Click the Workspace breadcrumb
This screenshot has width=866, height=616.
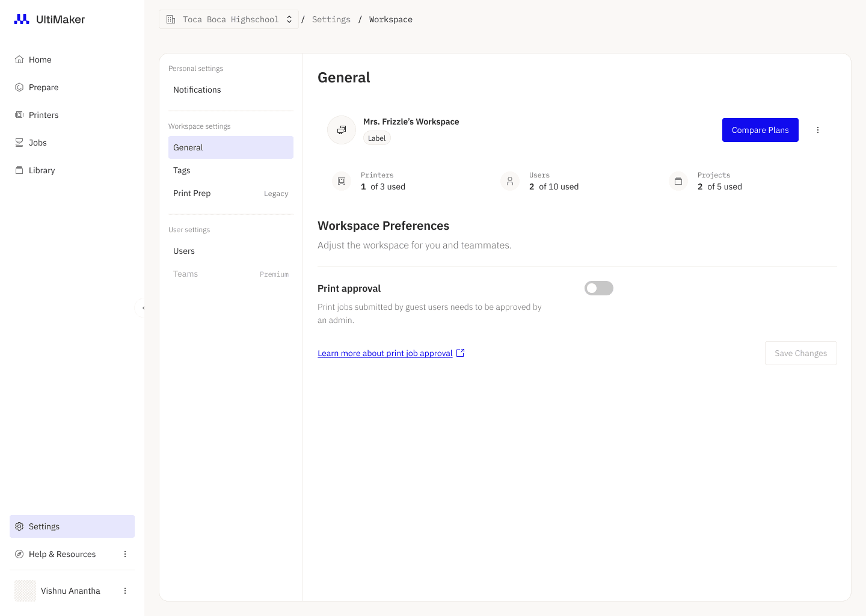coord(391,19)
